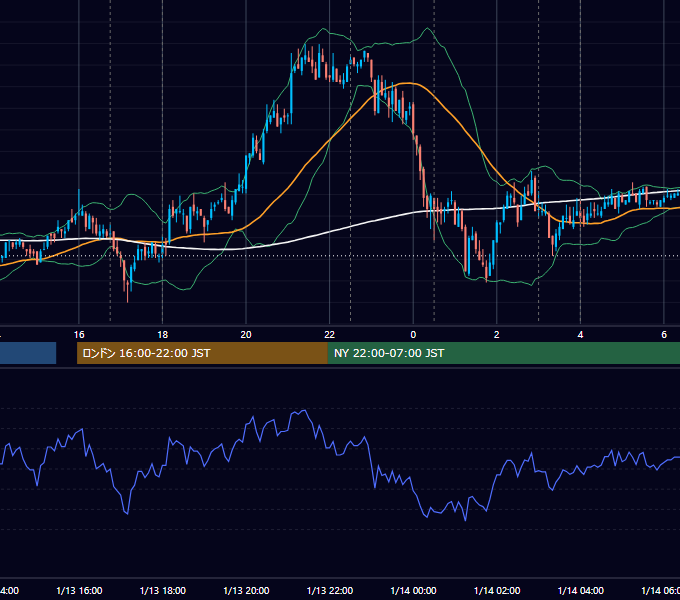The height and width of the screenshot is (600, 680).
Task: Click the 20 hour label on upper axis
Action: 246,335
